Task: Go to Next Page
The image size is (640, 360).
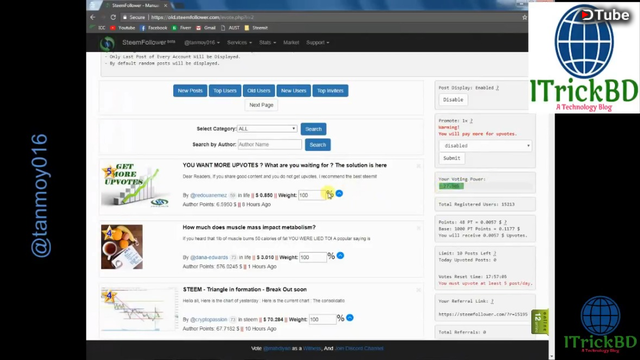Action: [261, 105]
